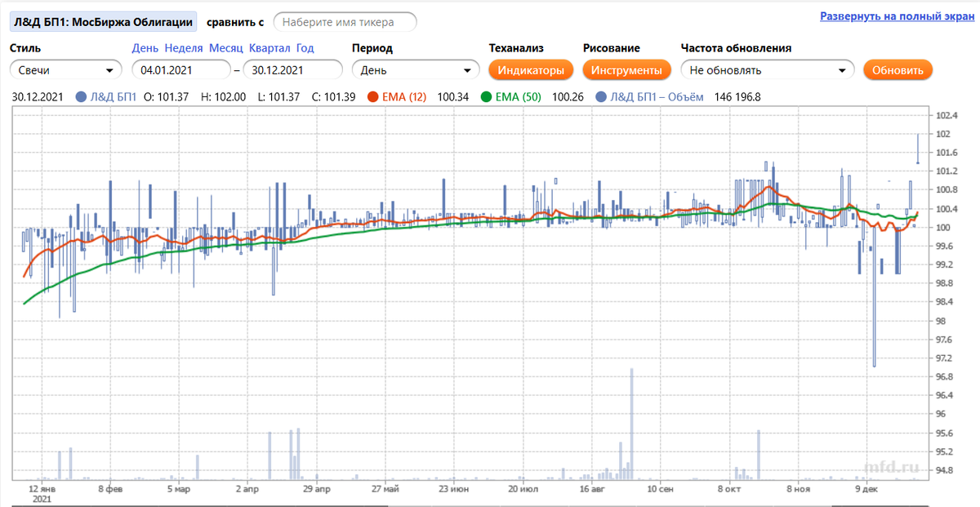Click the 8 окт axis date label
This screenshot has height=507, width=980.
[729, 489]
